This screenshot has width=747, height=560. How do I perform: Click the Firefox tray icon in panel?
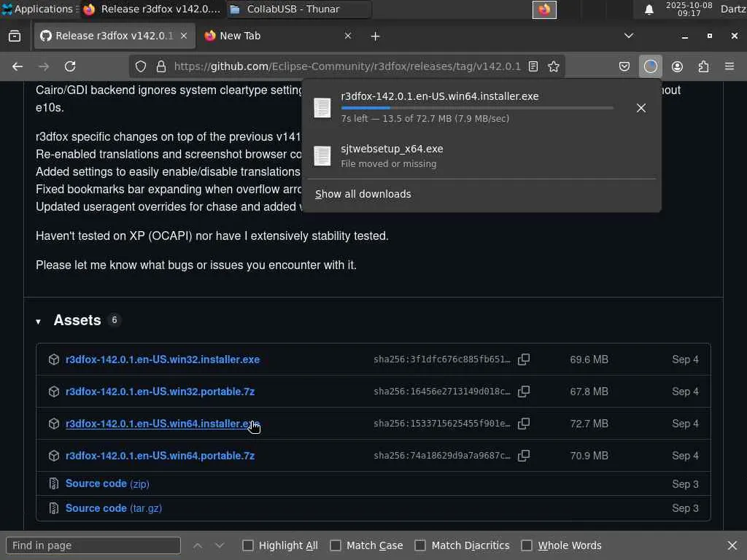pos(544,9)
